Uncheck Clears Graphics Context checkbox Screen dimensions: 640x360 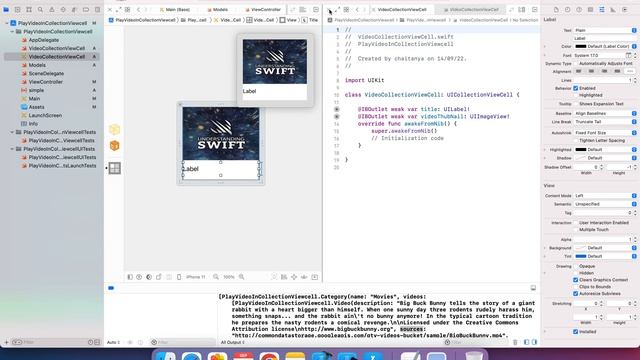576,280
